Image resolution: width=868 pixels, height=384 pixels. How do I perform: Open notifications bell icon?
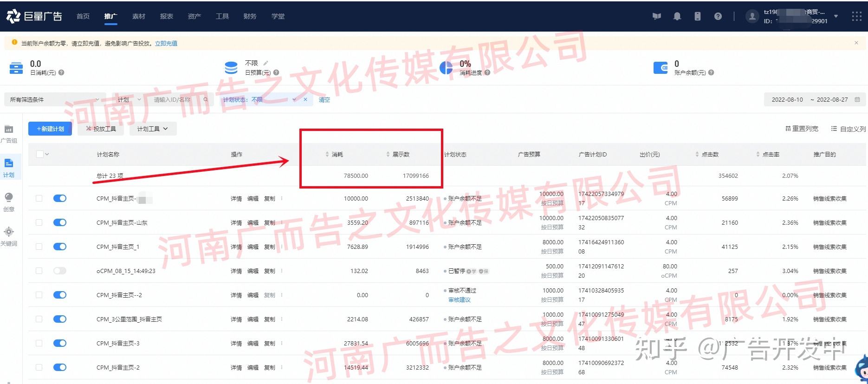677,16
